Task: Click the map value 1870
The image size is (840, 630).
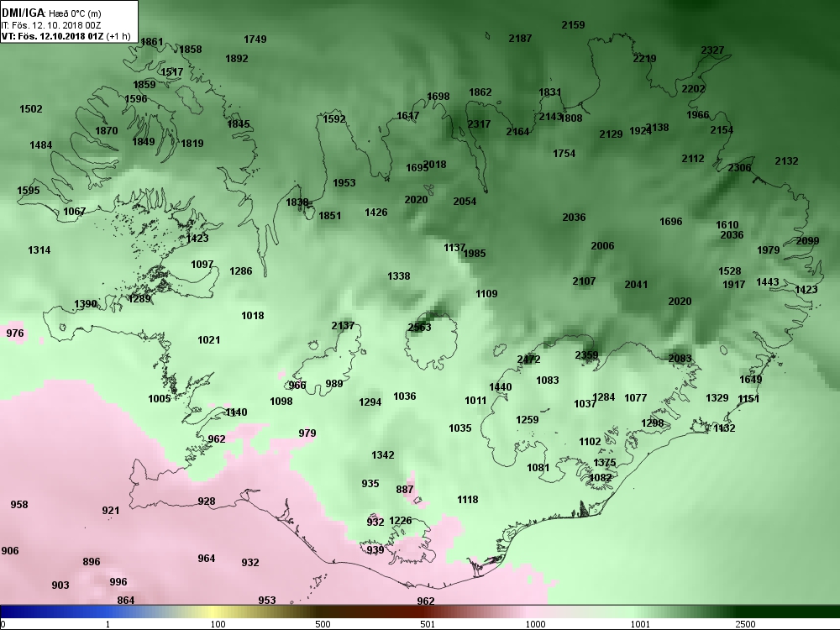Action: [x=106, y=130]
